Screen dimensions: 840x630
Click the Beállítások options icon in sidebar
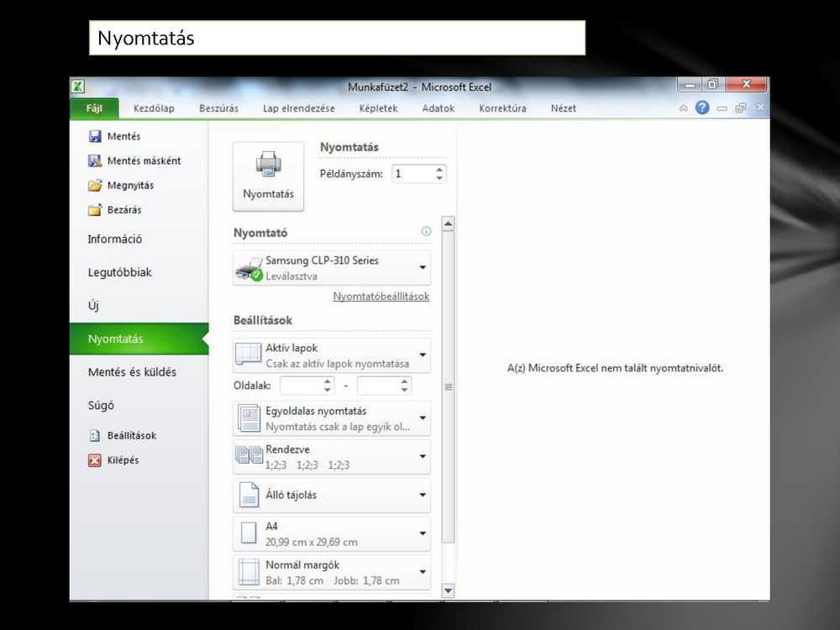[95, 435]
